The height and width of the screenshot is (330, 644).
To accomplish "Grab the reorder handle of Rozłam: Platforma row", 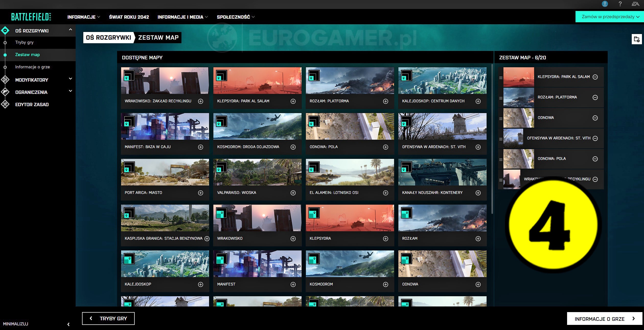I will [x=501, y=98].
